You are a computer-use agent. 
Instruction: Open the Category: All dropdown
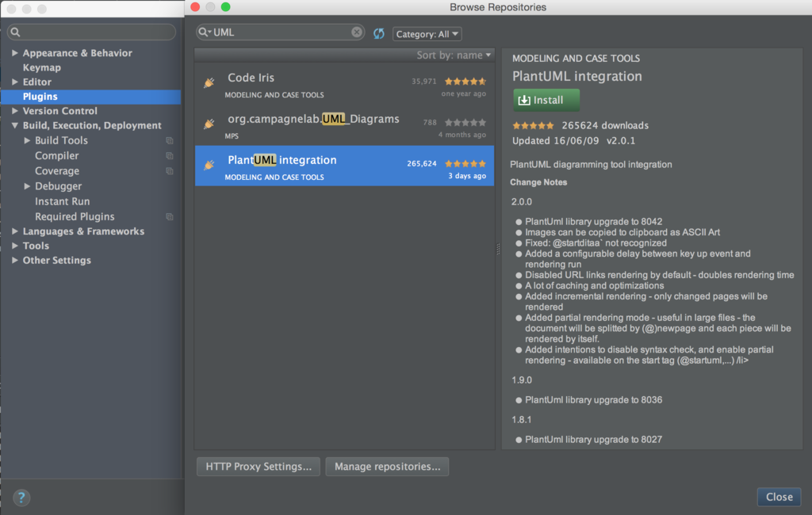coord(427,33)
